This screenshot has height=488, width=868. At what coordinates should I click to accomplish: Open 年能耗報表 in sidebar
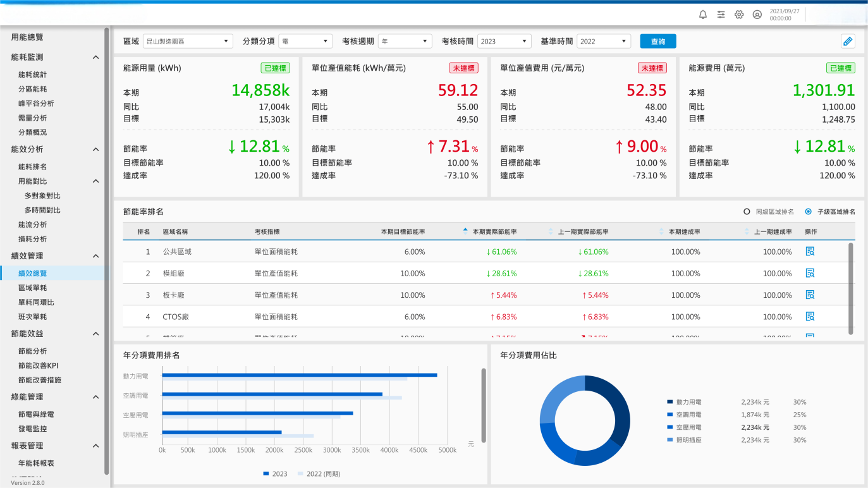(x=36, y=463)
